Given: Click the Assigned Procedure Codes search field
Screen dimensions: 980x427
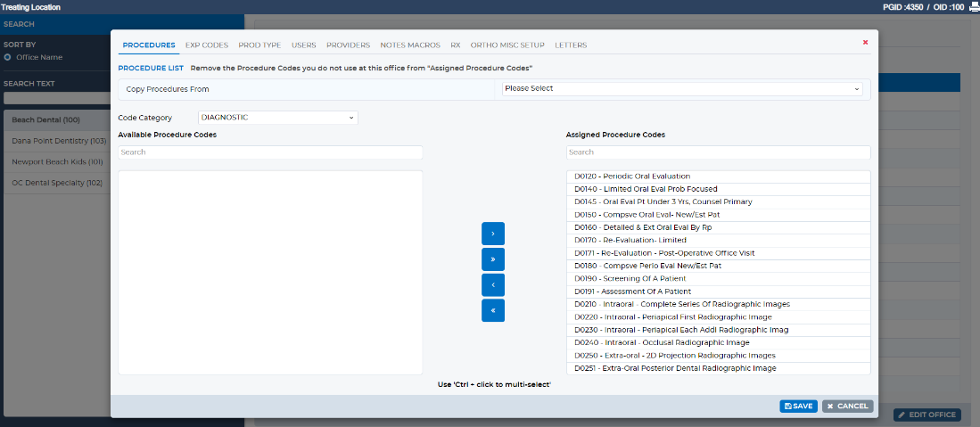Looking at the screenshot, I should tap(718, 152).
